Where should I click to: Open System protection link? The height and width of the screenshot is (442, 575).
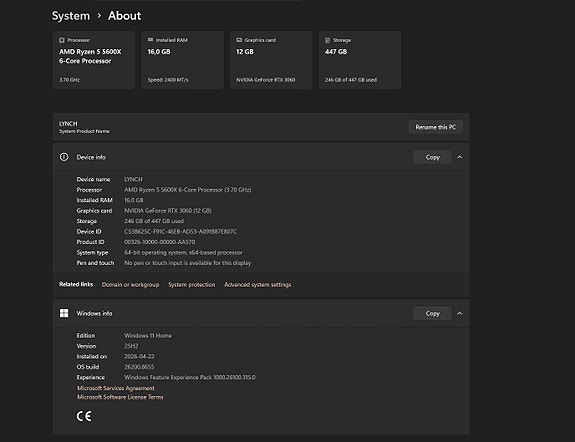[x=192, y=285]
